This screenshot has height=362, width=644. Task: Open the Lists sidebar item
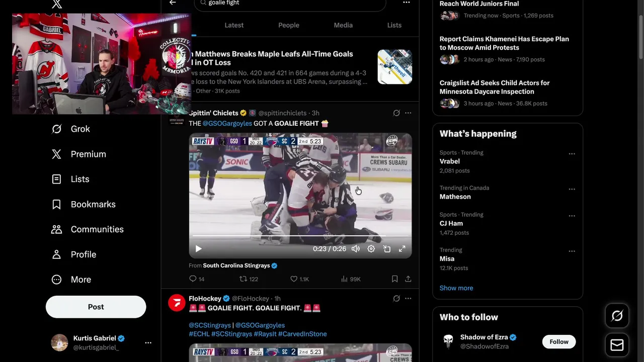[70, 179]
